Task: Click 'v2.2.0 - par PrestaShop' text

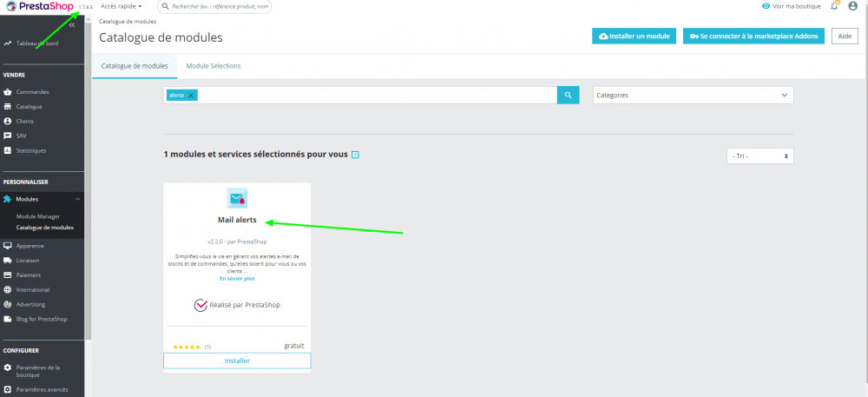Action: tap(237, 242)
